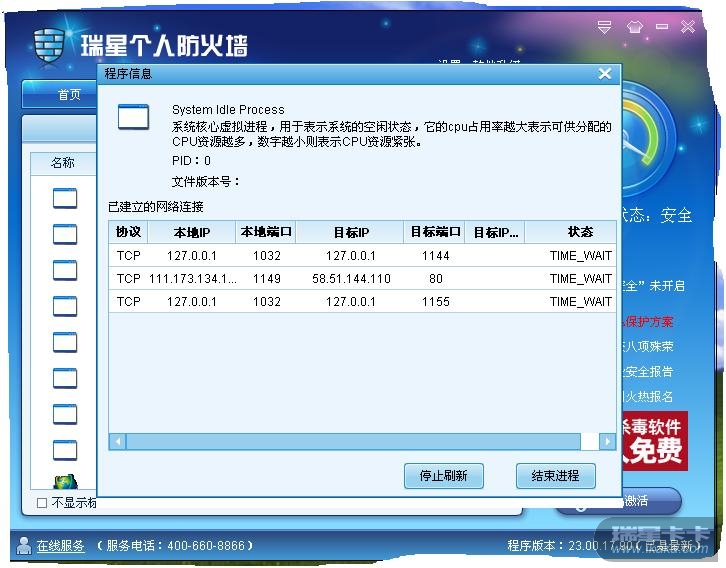Toggle the 不显示 checkbox in main window
Screen dimensions: 726x568
pos(42,503)
